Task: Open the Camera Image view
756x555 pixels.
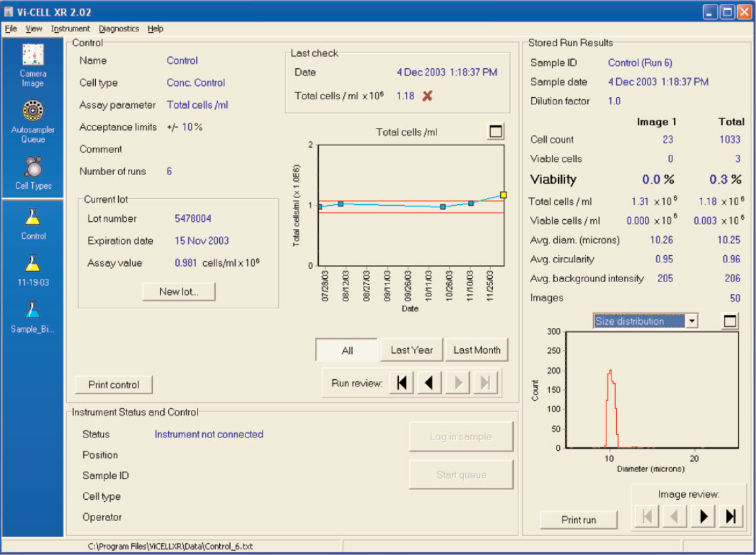Action: [33, 65]
